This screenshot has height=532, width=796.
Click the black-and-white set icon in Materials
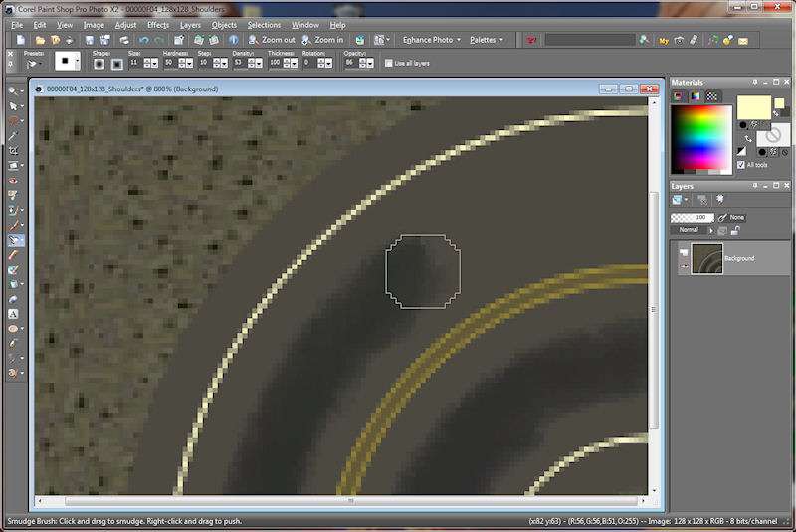[741, 151]
